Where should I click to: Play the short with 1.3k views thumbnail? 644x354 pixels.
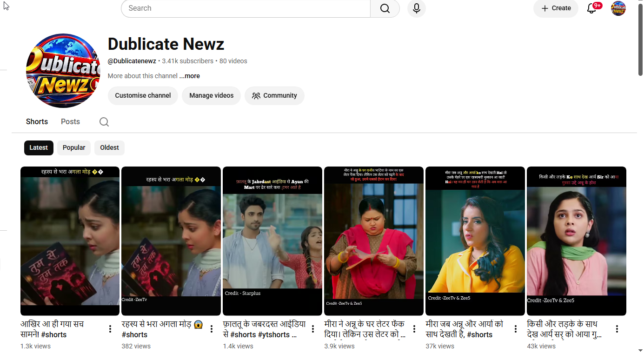point(70,241)
